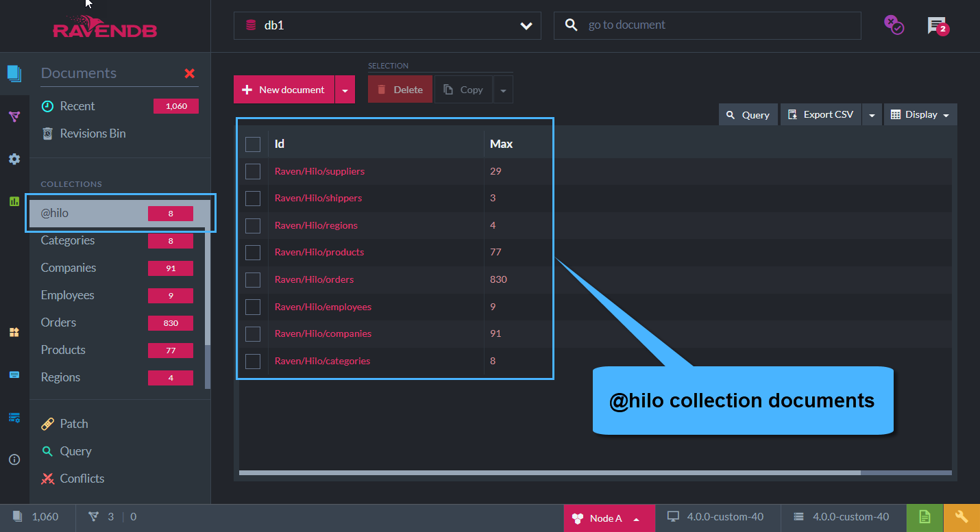The image size is (980, 532).
Task: Check the Raven/Hilo/categories row checkbox
Action: click(253, 361)
